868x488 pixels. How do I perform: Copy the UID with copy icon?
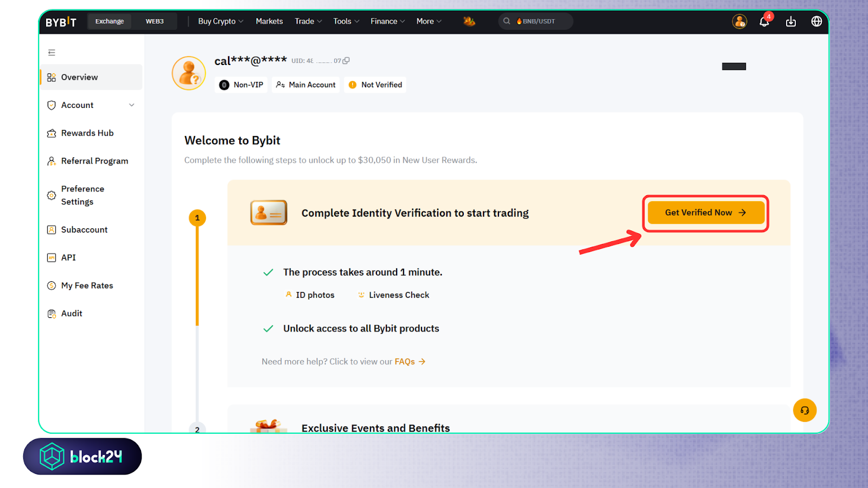[346, 61]
